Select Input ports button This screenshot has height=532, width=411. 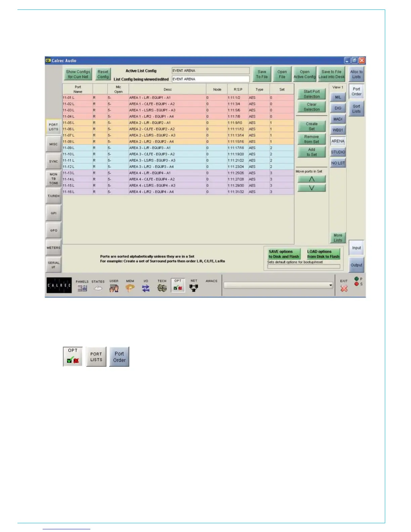pyautogui.click(x=356, y=248)
